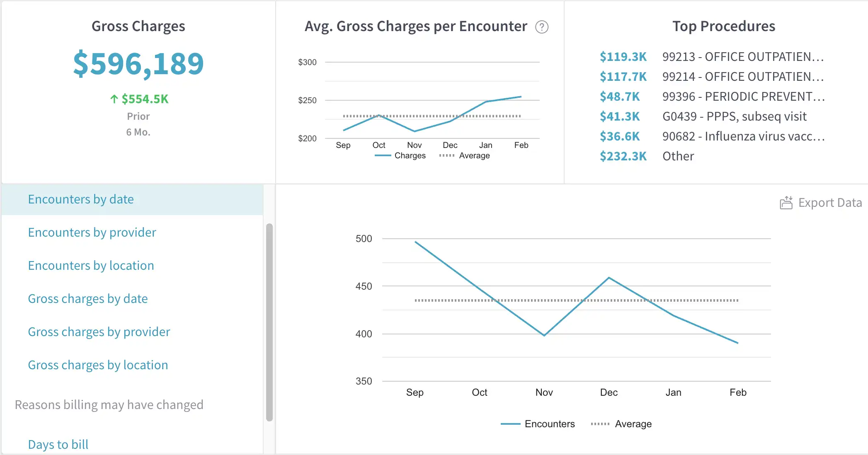This screenshot has width=868, height=455.
Task: Show Gross charges by date
Action: coord(88,299)
